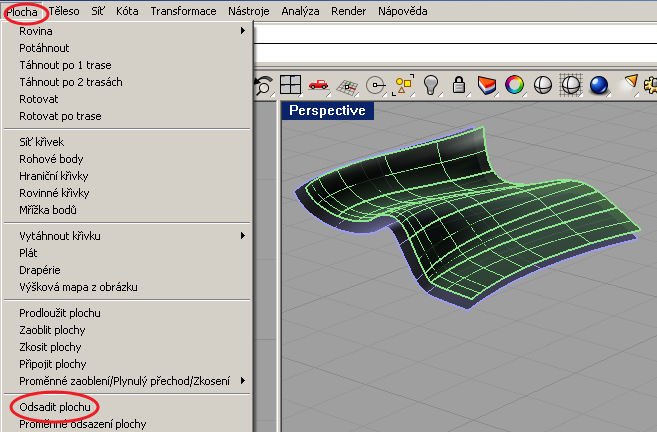Open layers with the stacked-layers icon

487,85
